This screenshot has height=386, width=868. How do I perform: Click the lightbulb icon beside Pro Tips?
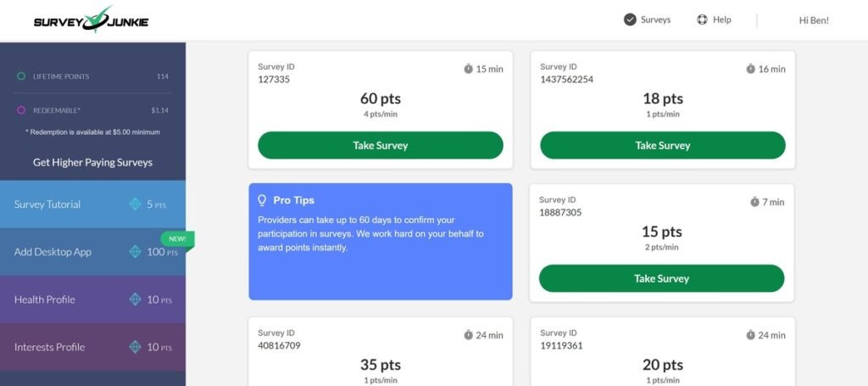(262, 200)
